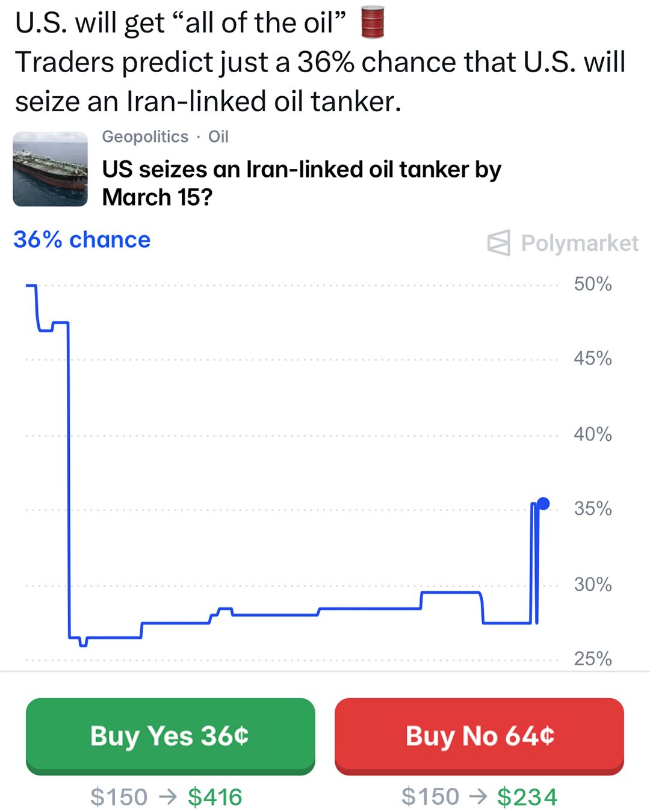
Task: Click the blue 36% chance label
Action: [x=82, y=239]
